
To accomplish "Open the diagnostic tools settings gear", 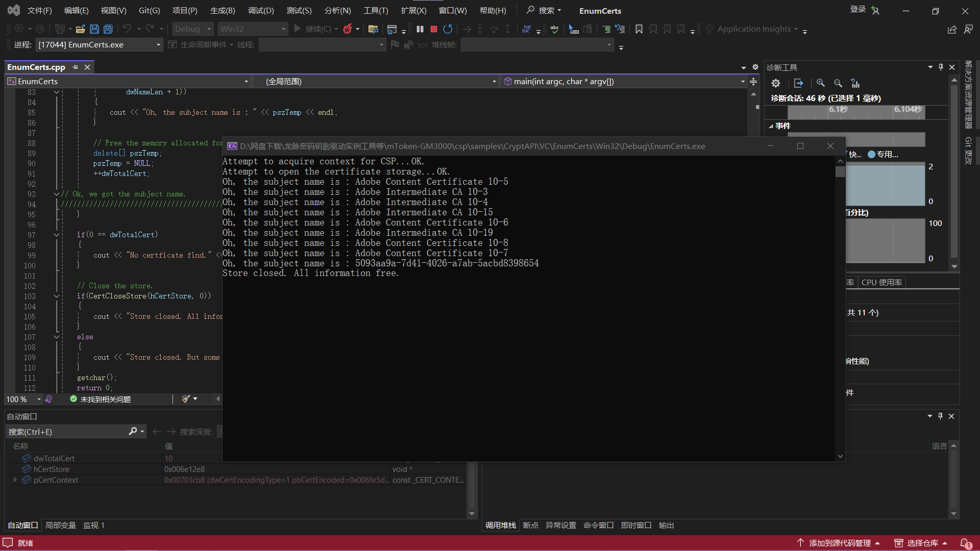I will click(776, 83).
